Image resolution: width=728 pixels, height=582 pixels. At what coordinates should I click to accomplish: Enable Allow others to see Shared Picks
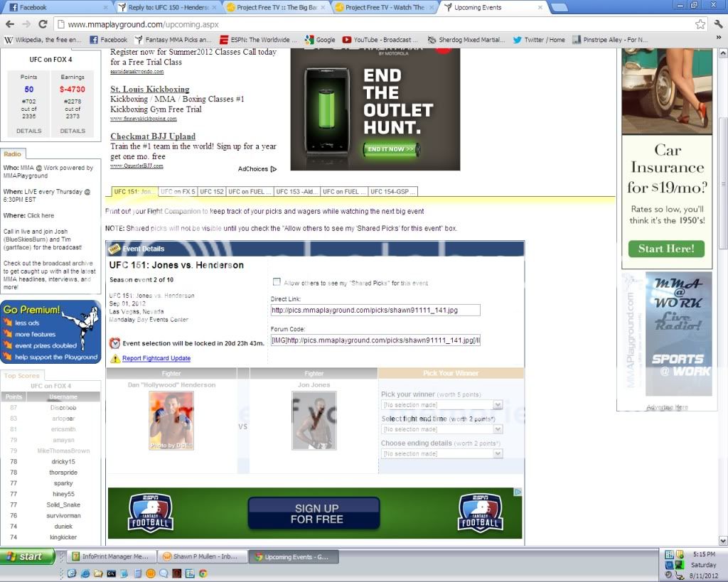point(277,281)
